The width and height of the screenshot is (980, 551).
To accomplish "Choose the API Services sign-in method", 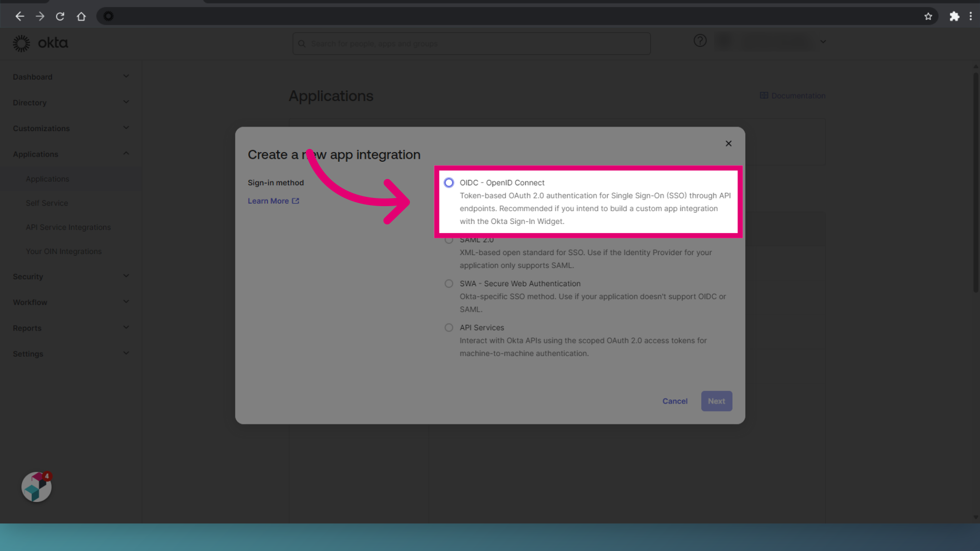I will tap(449, 327).
